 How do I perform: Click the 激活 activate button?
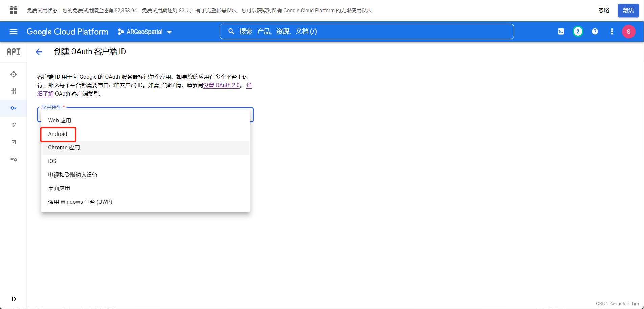628,11
